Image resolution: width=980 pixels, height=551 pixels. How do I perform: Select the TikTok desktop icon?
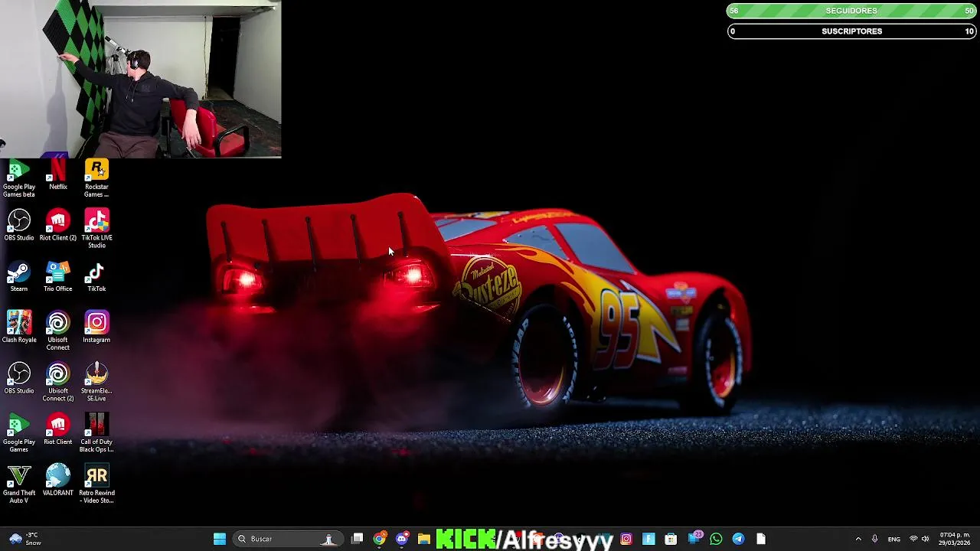pyautogui.click(x=96, y=277)
